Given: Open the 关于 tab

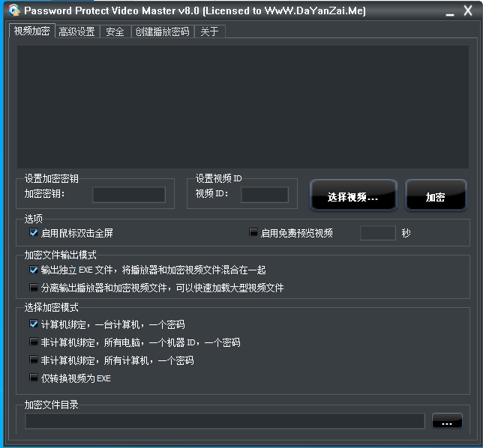Looking at the screenshot, I should [210, 31].
